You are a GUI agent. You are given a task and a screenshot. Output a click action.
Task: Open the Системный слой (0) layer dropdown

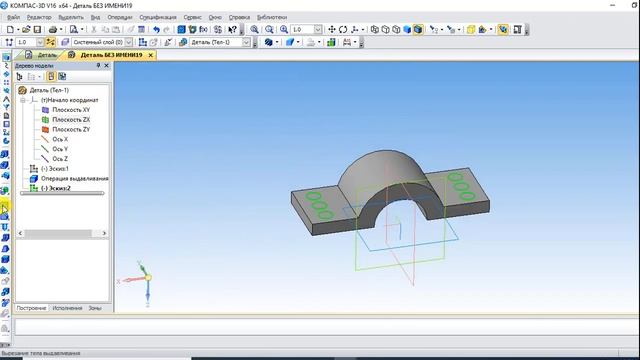point(129,42)
